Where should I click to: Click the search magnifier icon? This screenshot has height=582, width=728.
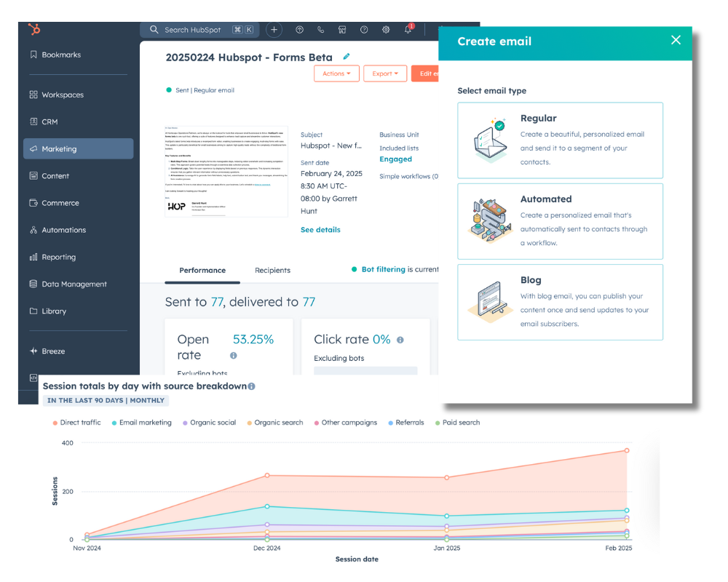coord(154,30)
